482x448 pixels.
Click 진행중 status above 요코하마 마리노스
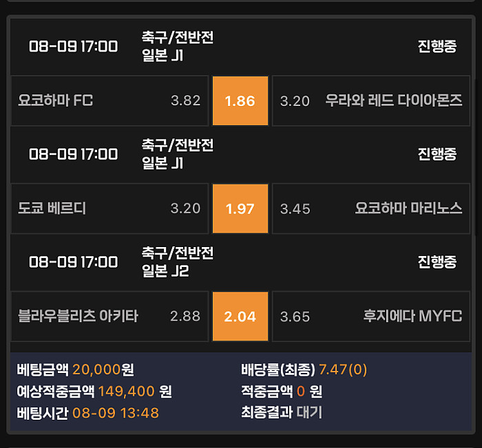point(437,154)
